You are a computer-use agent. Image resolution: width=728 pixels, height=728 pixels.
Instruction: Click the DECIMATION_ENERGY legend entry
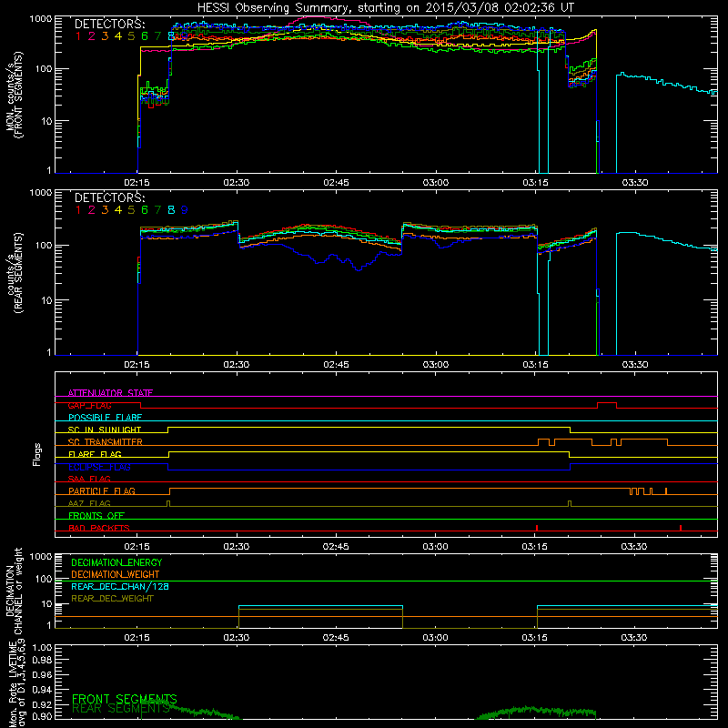coord(116,562)
